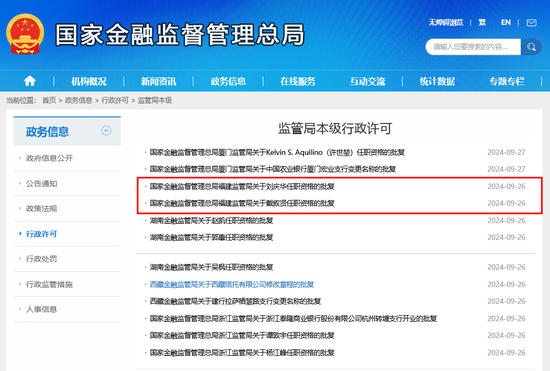Open 建行拉萨支行变更名称 approval link
Image resolution: width=550 pixels, height=371 pixels.
pos(235,301)
